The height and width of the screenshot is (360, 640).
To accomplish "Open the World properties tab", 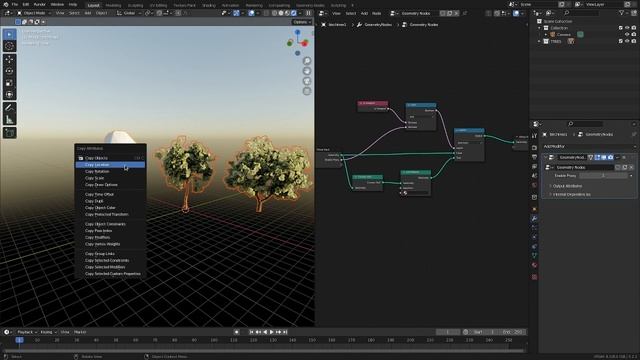I will (x=534, y=185).
